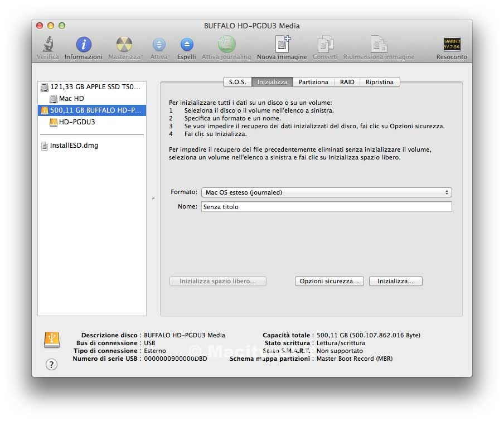Switch to the Partiziona tab
The image size is (504, 421).
point(313,82)
